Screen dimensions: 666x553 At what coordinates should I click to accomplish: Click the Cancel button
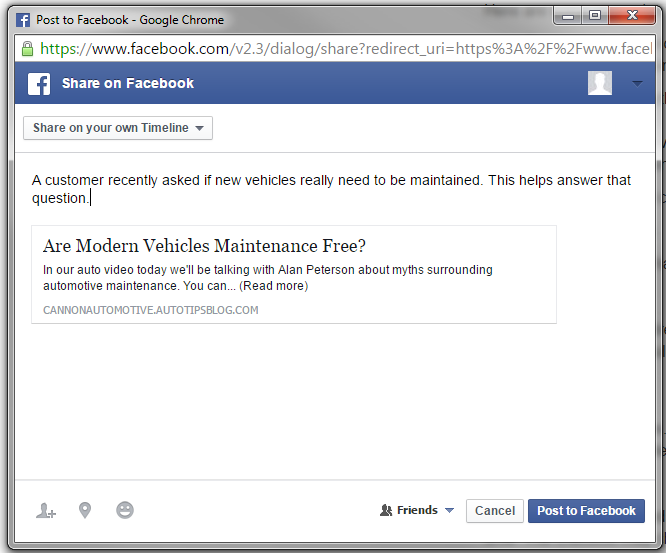(x=495, y=511)
